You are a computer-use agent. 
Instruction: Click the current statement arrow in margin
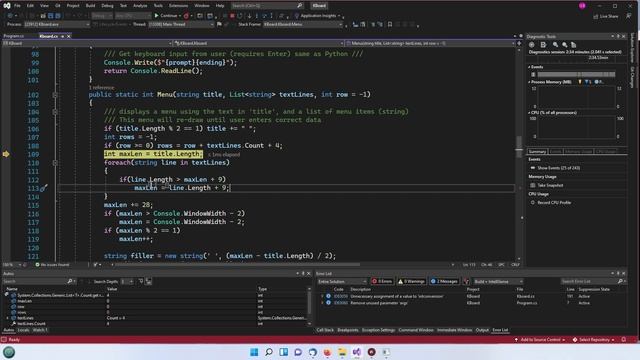6,154
